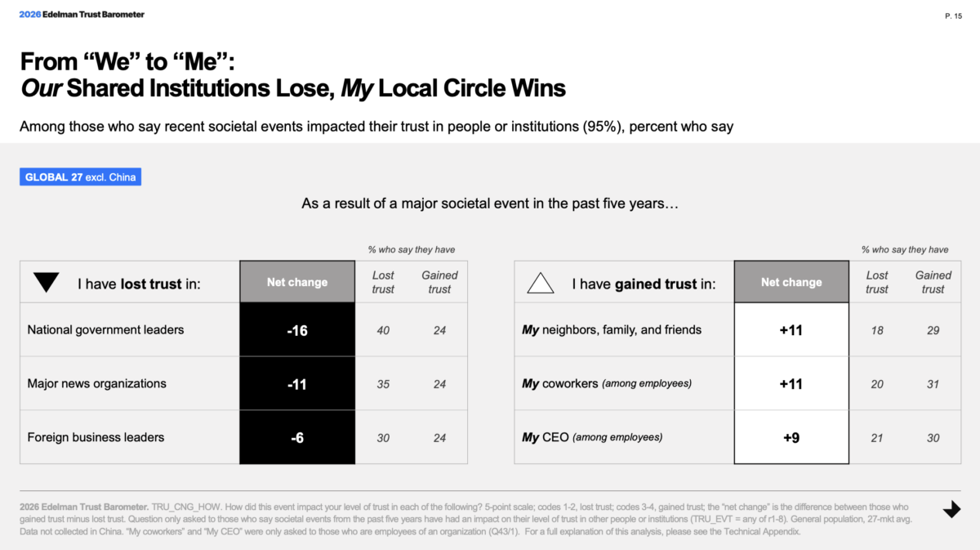Image resolution: width=980 pixels, height=550 pixels.
Task: Select the right table Net change header
Action: (x=791, y=282)
